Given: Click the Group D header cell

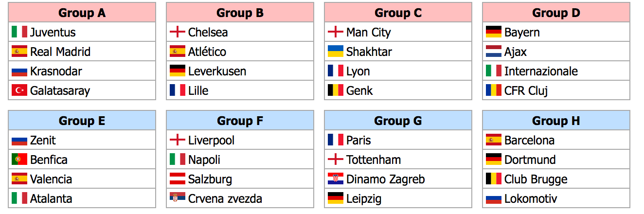Looking at the screenshot, I should [556, 12].
